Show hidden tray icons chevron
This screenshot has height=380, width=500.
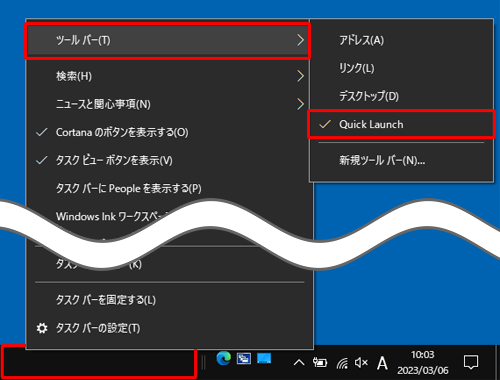point(299,362)
